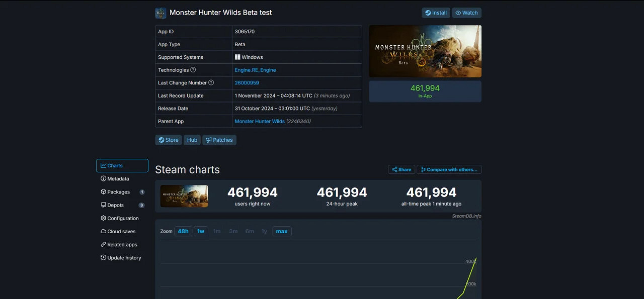The image size is (644, 299).
Task: Select the Depots icon in the sidebar
Action: point(103,205)
